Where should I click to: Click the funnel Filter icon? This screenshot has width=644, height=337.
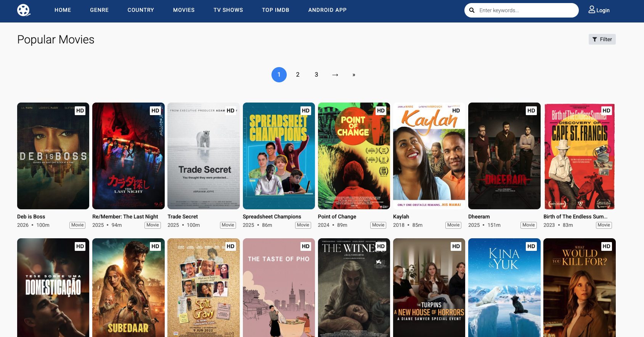(594, 39)
